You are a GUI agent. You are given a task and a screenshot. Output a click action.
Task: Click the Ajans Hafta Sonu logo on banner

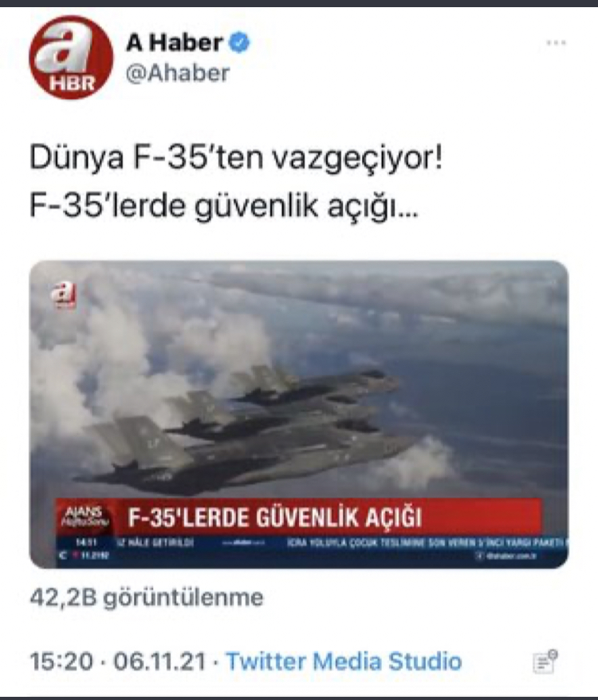(84, 517)
